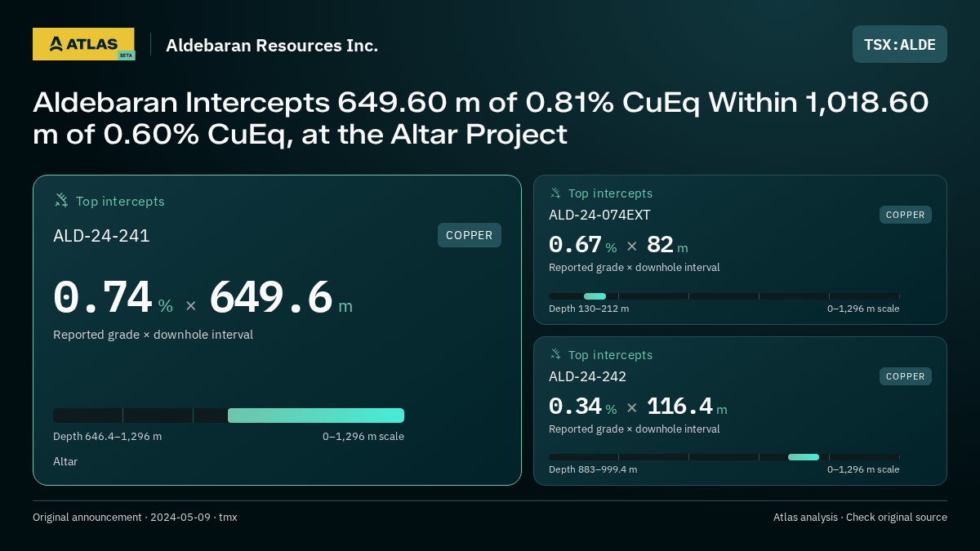Click 0–1,296 m scale label under ALD-24-241 bar

coord(363,436)
